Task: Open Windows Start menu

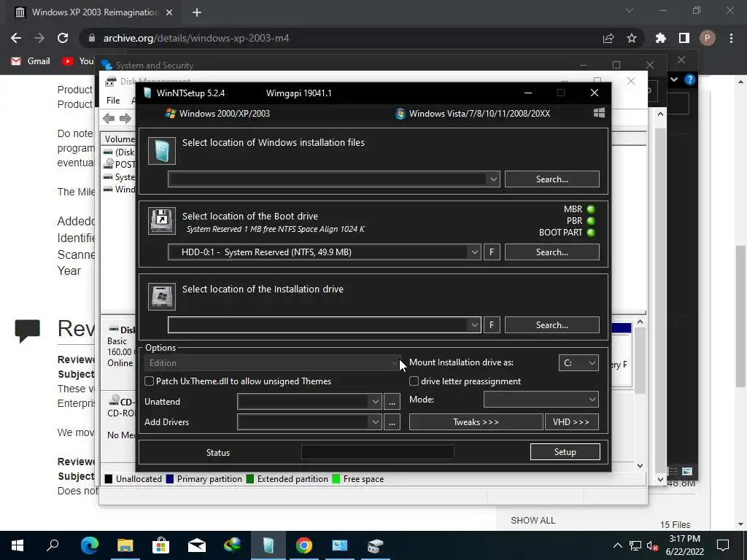Action: point(18,545)
